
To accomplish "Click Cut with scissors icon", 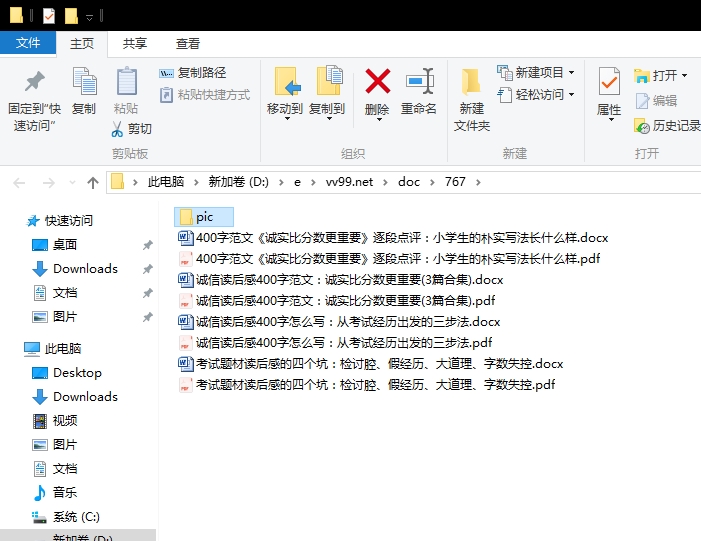I will click(131, 129).
